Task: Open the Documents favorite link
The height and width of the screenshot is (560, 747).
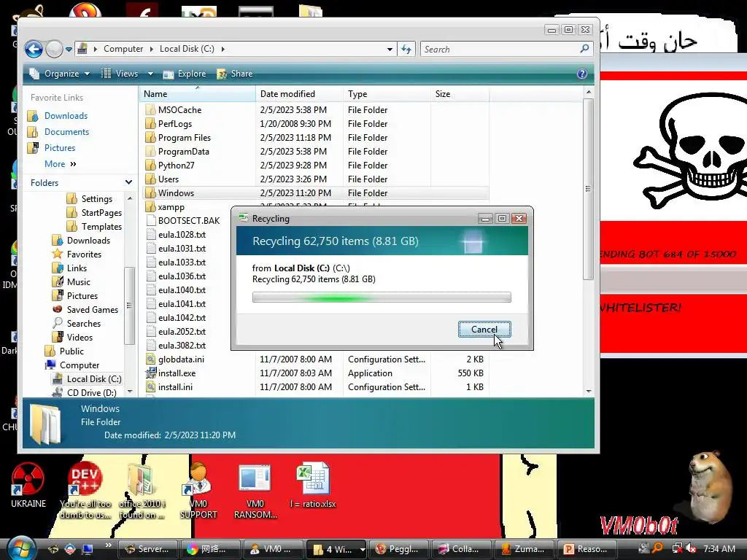Action: tap(66, 132)
